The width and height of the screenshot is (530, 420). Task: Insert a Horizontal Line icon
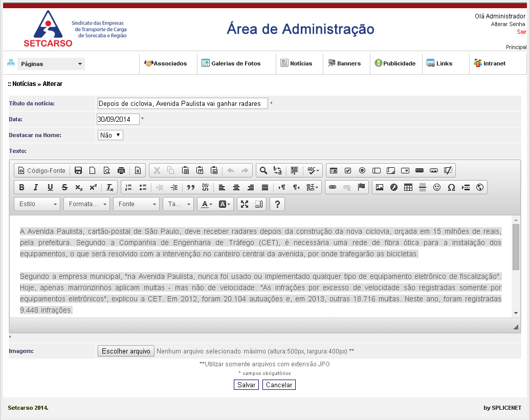423,187
